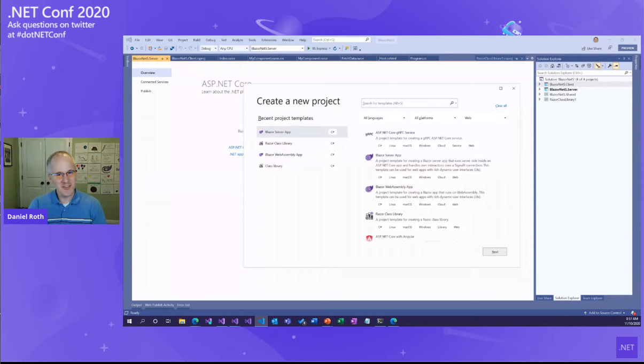Click the Save All toolbar icon
The height and width of the screenshot is (364, 644).
click(172, 48)
